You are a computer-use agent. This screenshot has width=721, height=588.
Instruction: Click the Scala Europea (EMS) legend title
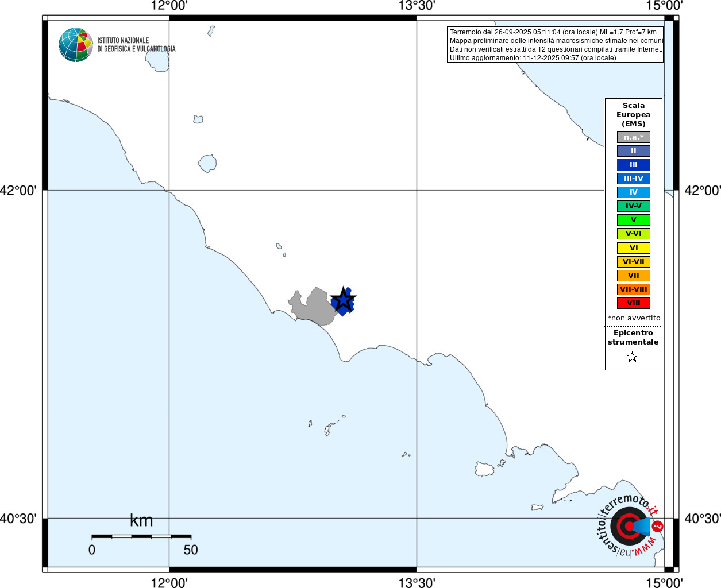click(634, 115)
